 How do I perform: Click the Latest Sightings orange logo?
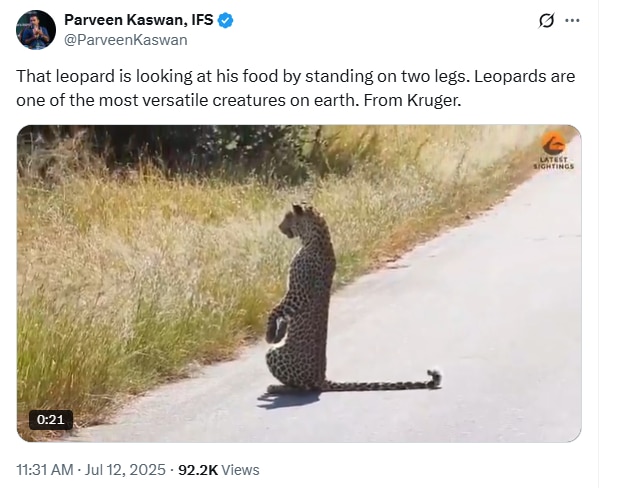(554, 144)
